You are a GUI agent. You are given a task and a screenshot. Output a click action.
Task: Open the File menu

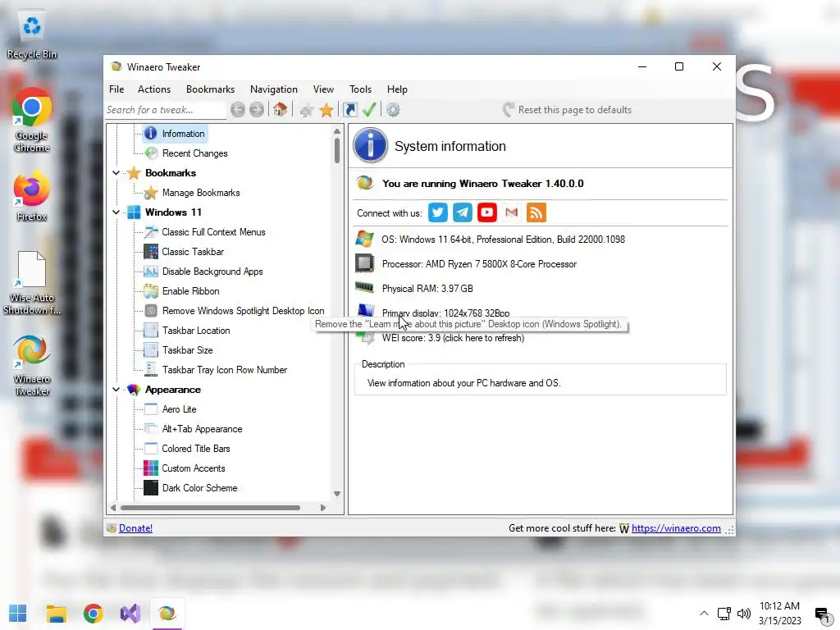(x=116, y=89)
